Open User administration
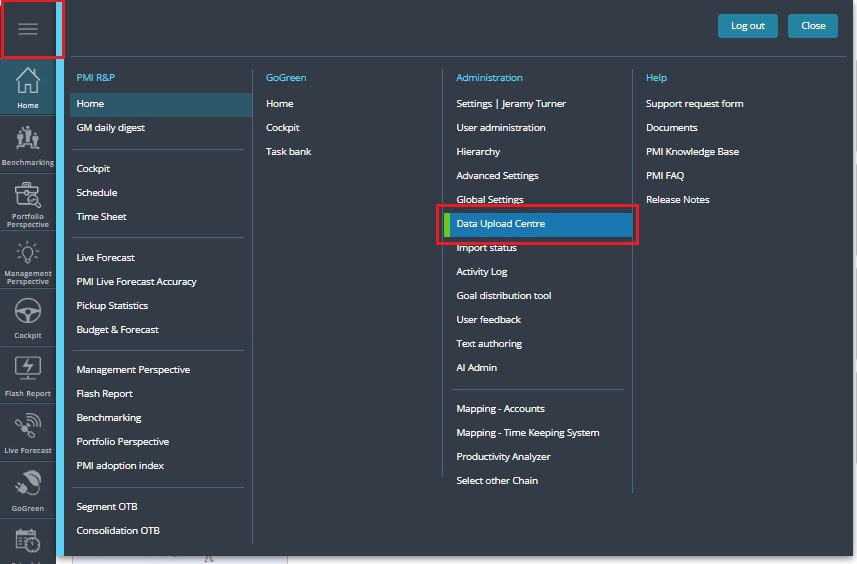 pos(501,128)
